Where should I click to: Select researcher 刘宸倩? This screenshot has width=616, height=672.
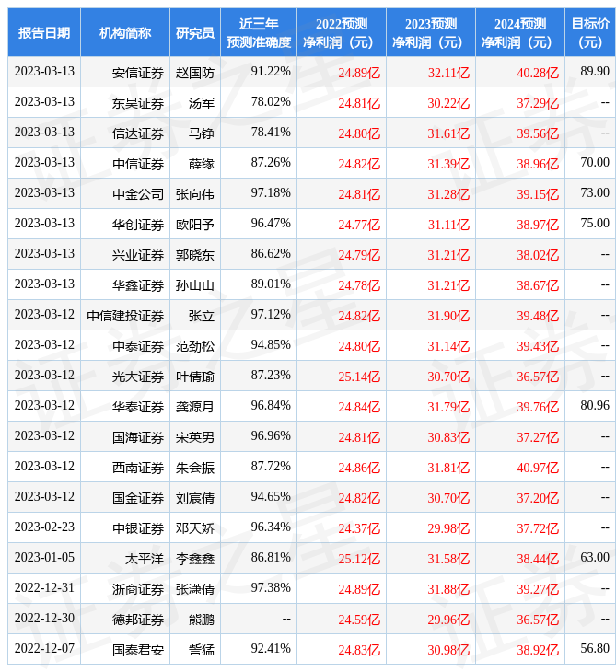195,498
